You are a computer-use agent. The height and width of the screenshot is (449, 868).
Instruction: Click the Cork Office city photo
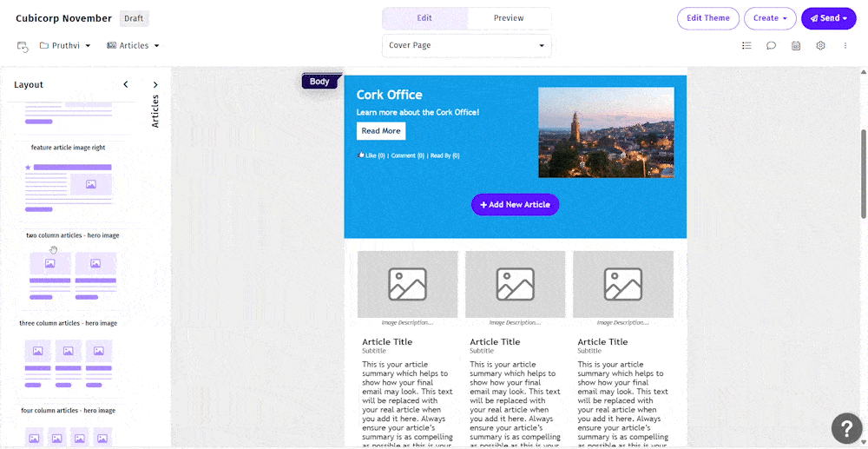(x=606, y=132)
